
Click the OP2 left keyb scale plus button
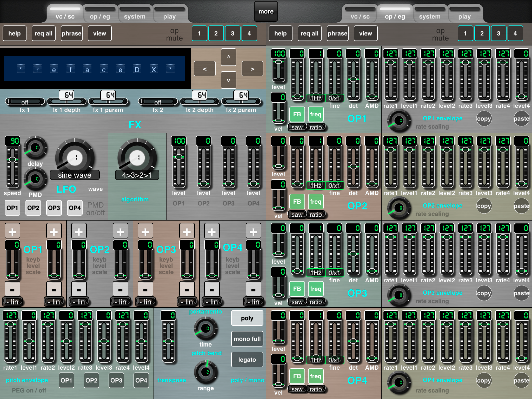point(79,231)
